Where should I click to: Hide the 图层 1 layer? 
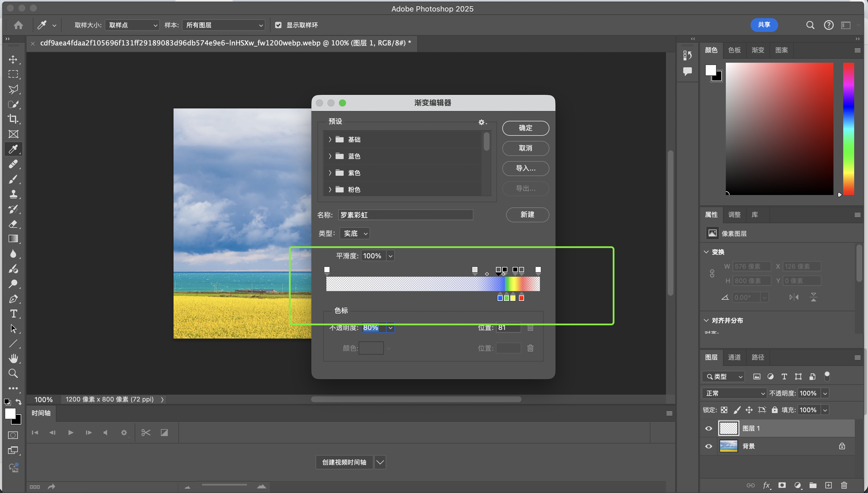tap(709, 428)
